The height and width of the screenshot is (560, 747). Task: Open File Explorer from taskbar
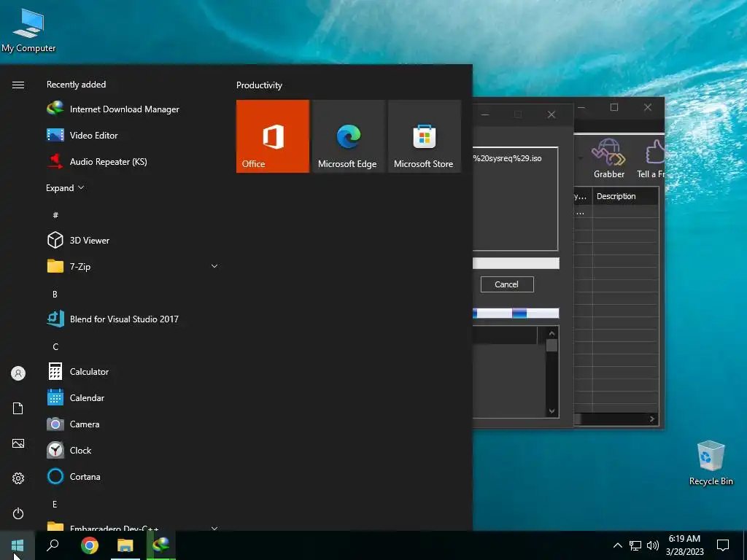point(125,545)
